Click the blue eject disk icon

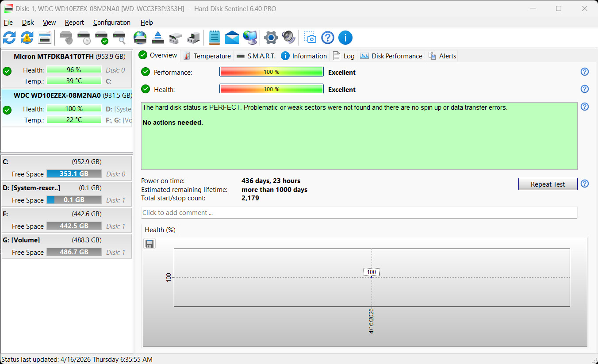coord(158,38)
